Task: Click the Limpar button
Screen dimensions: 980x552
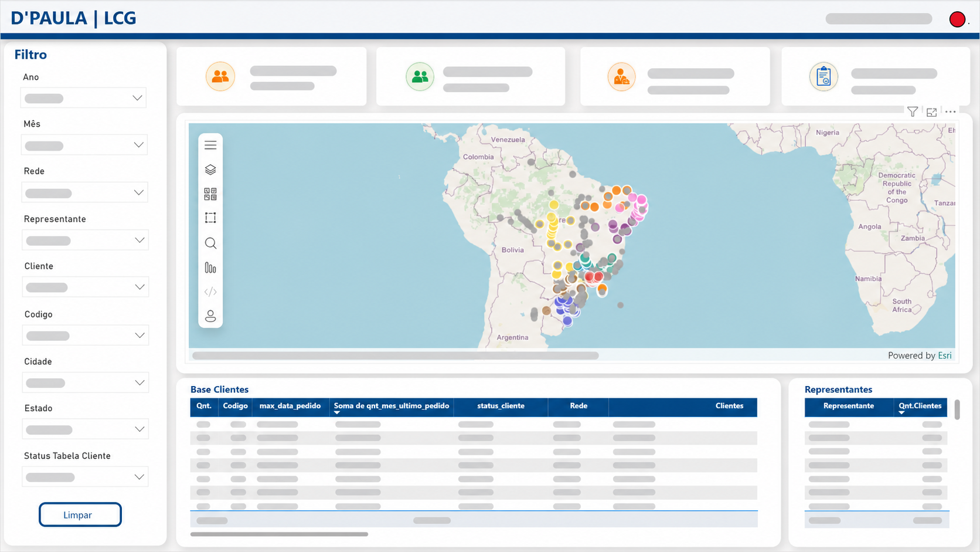Action: click(x=80, y=514)
